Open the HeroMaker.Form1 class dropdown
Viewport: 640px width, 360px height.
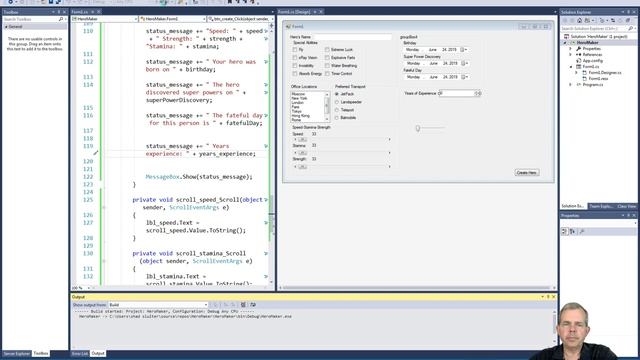click(x=204, y=19)
